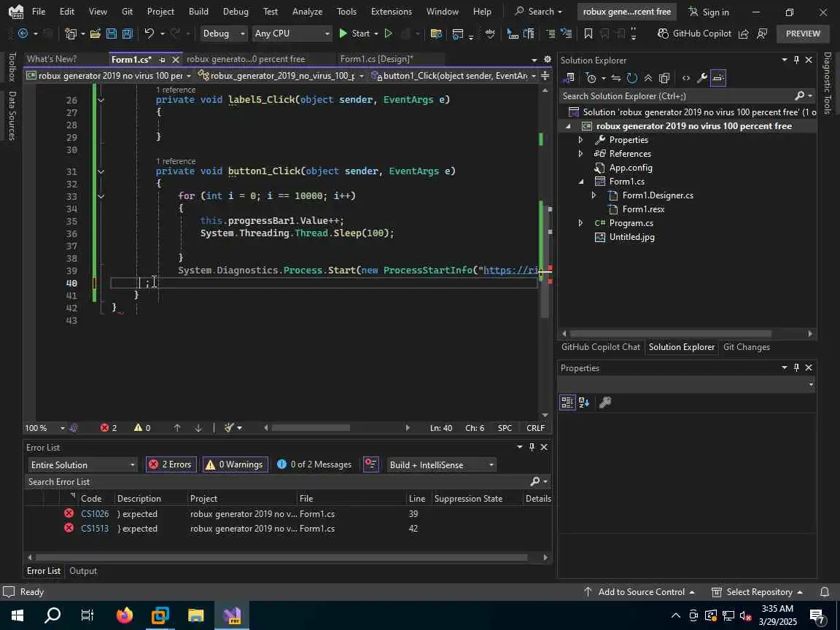
Task: Click Start Without Debugging outline play icon
Action: point(389,34)
